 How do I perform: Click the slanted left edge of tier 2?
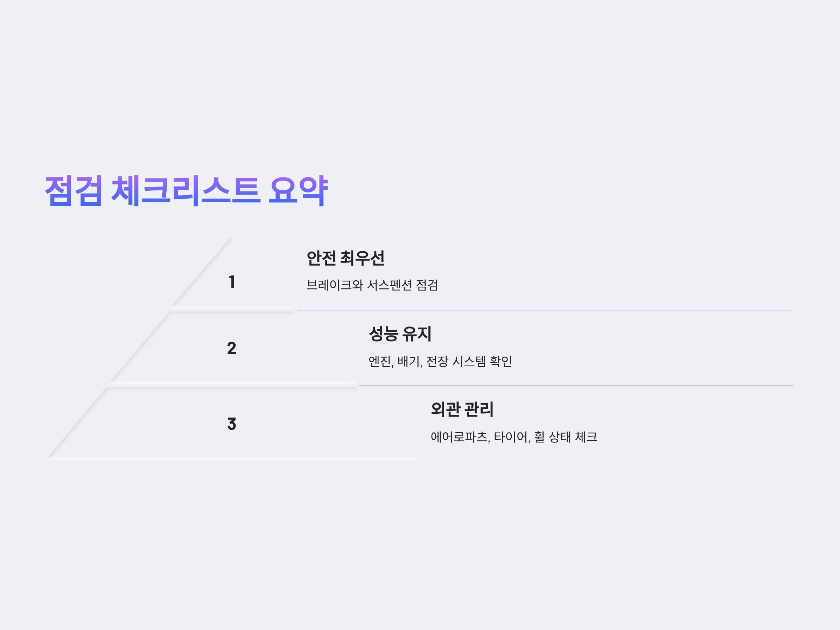(139, 347)
